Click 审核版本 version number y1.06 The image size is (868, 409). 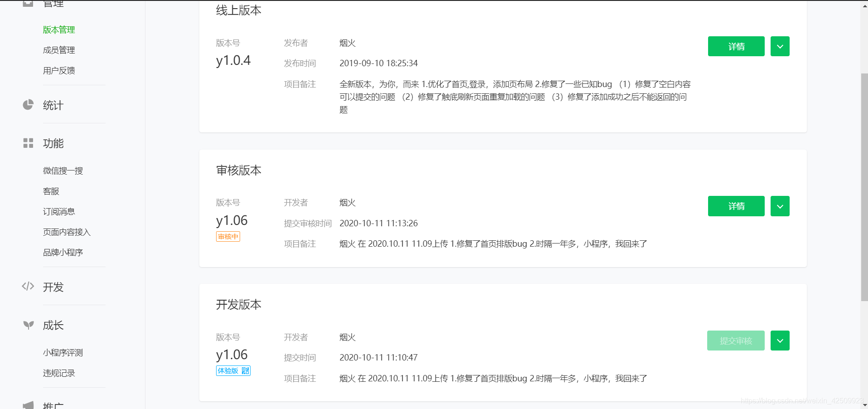coord(232,220)
